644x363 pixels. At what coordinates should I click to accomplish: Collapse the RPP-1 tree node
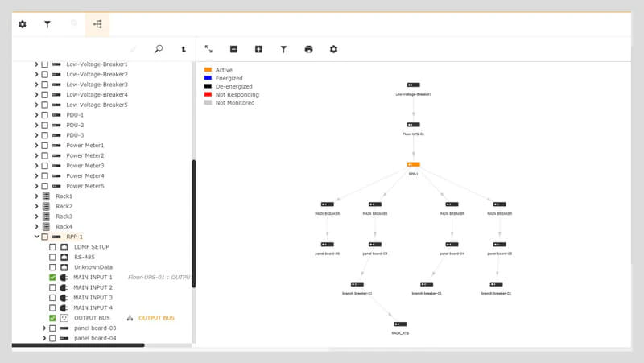(36, 237)
